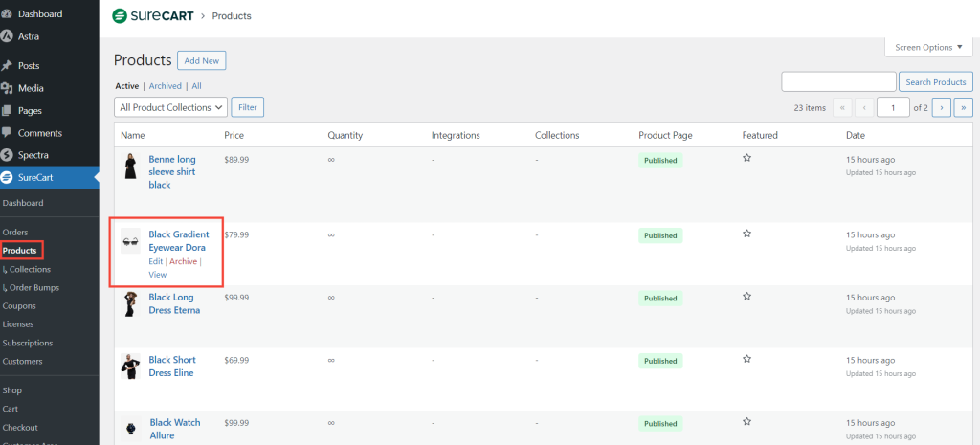Open Spectra from the sidebar icon

tap(8, 155)
